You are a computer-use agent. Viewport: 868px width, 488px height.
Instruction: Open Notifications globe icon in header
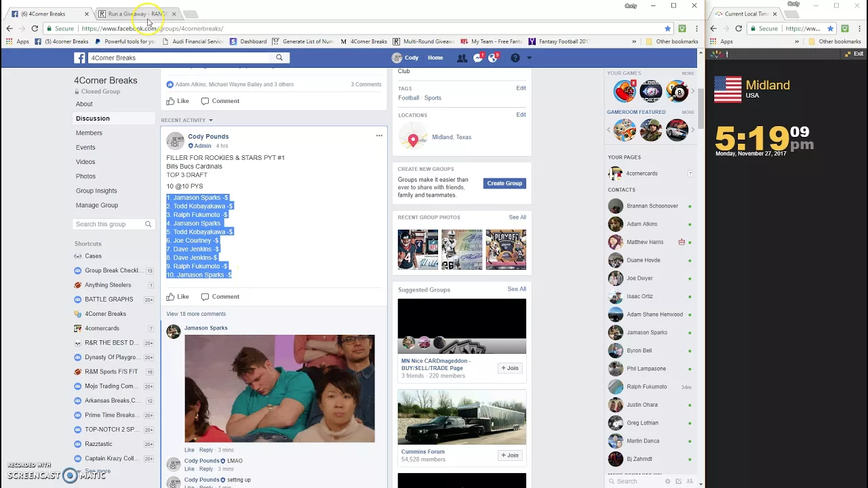click(x=493, y=58)
